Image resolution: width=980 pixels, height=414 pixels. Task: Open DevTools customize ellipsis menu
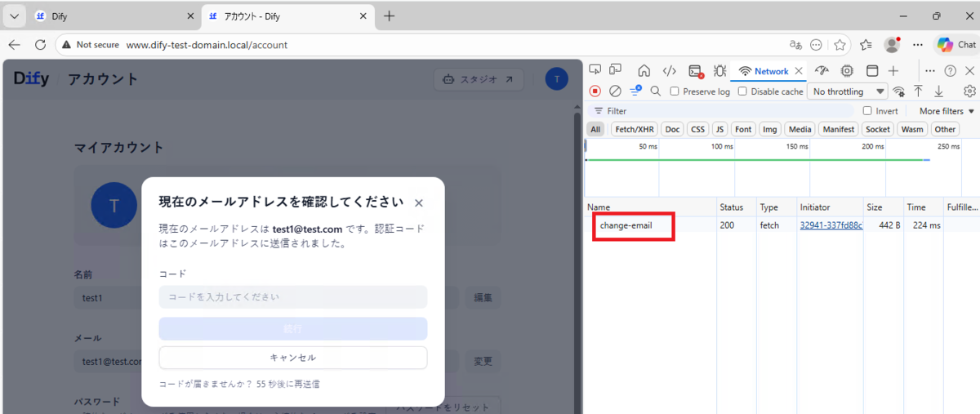(930, 71)
